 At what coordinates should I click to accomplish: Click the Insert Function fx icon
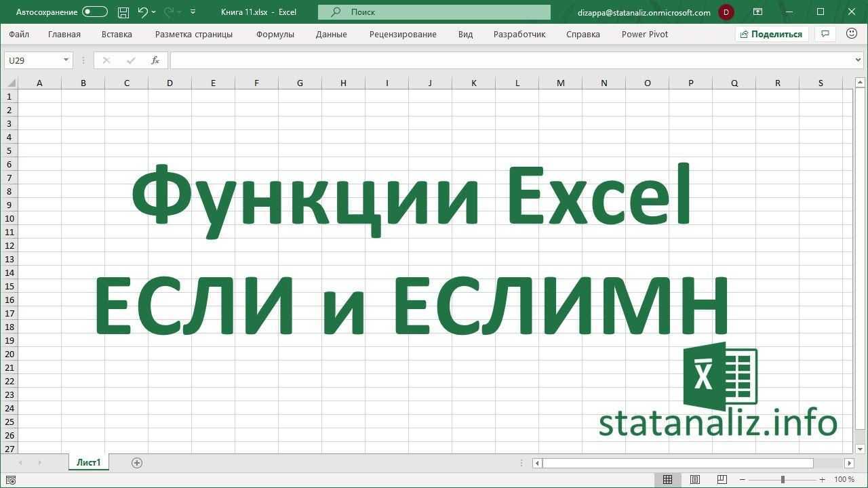(155, 60)
